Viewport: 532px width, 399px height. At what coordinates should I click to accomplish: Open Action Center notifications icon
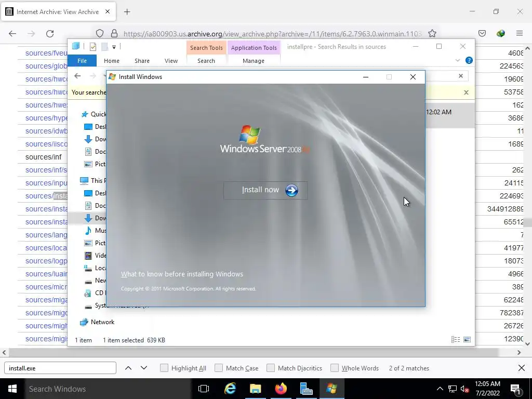515,389
